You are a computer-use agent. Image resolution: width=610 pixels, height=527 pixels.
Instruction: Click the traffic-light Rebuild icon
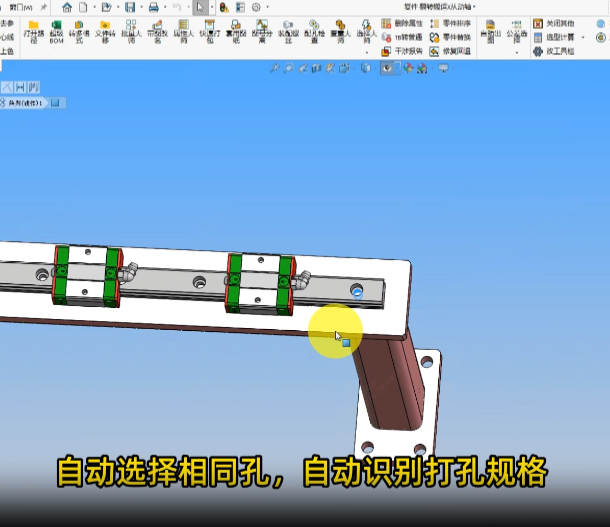click(x=224, y=7)
